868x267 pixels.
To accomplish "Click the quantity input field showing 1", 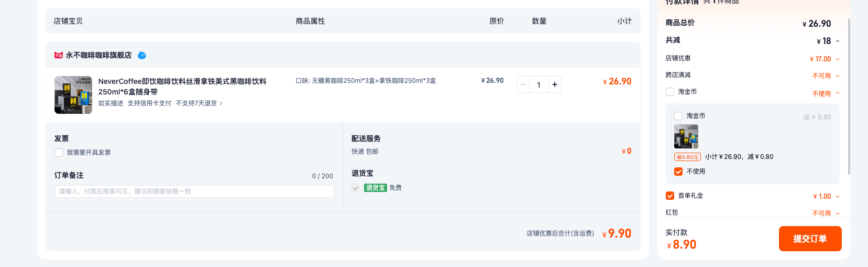I will click(539, 84).
